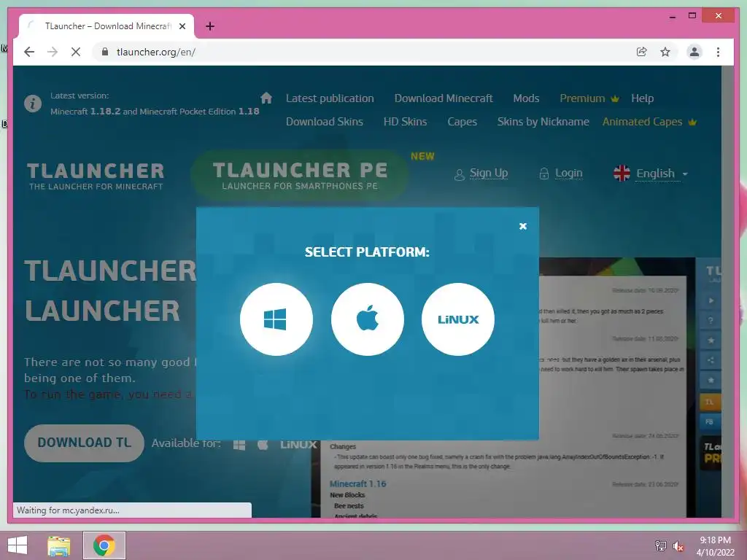
Task: Bookmark this tab with the star
Action: pyautogui.click(x=665, y=52)
